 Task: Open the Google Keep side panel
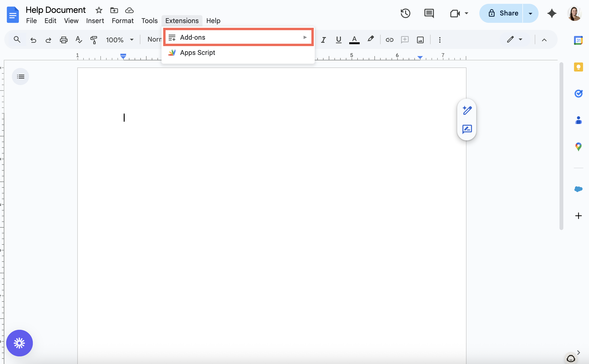pyautogui.click(x=578, y=67)
